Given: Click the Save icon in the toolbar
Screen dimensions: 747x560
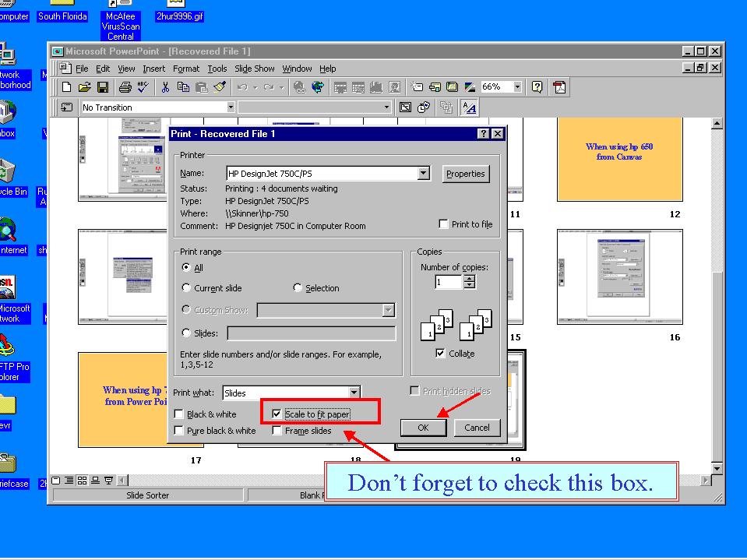Looking at the screenshot, I should (x=102, y=87).
